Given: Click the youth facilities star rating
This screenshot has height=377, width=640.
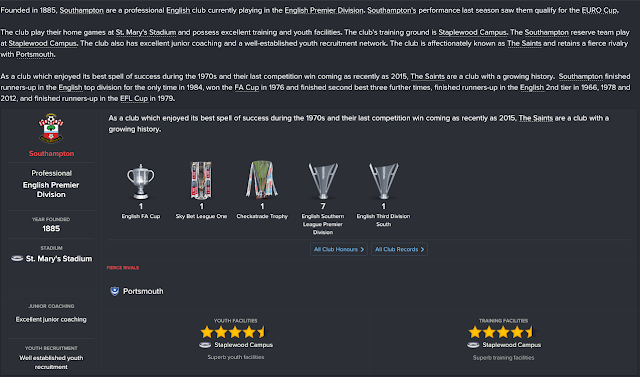Looking at the screenshot, I should click(233, 332).
